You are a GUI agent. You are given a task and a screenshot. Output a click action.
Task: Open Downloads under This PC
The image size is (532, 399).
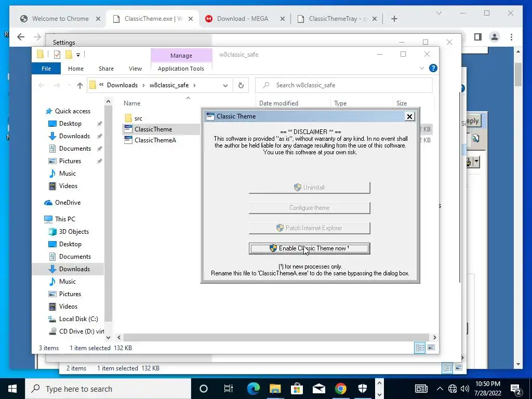74,269
